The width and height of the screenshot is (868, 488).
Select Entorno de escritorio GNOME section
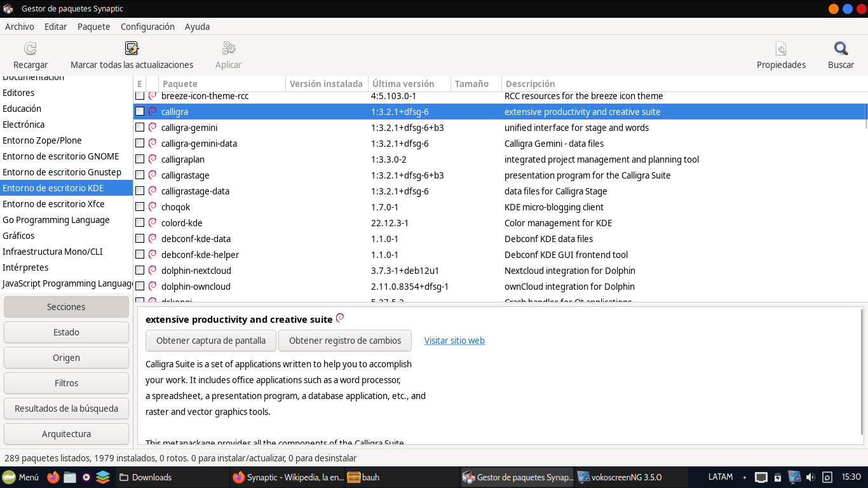[x=66, y=156]
